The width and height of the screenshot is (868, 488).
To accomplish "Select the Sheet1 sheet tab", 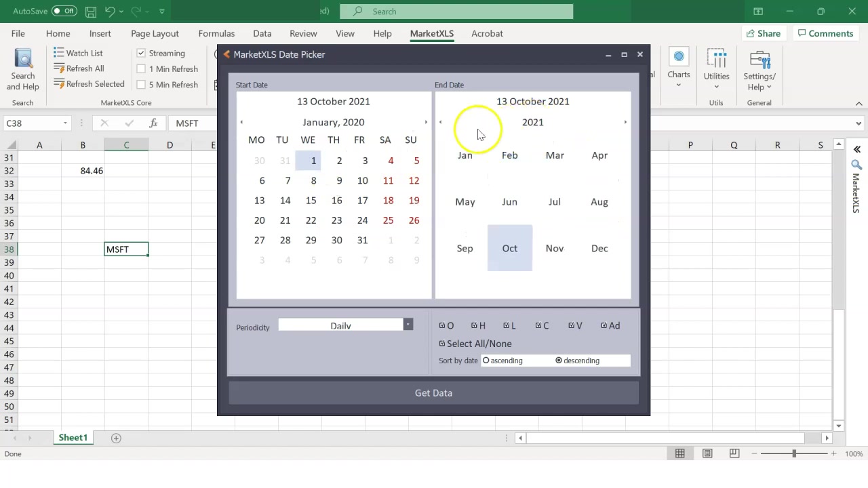I will tap(73, 438).
